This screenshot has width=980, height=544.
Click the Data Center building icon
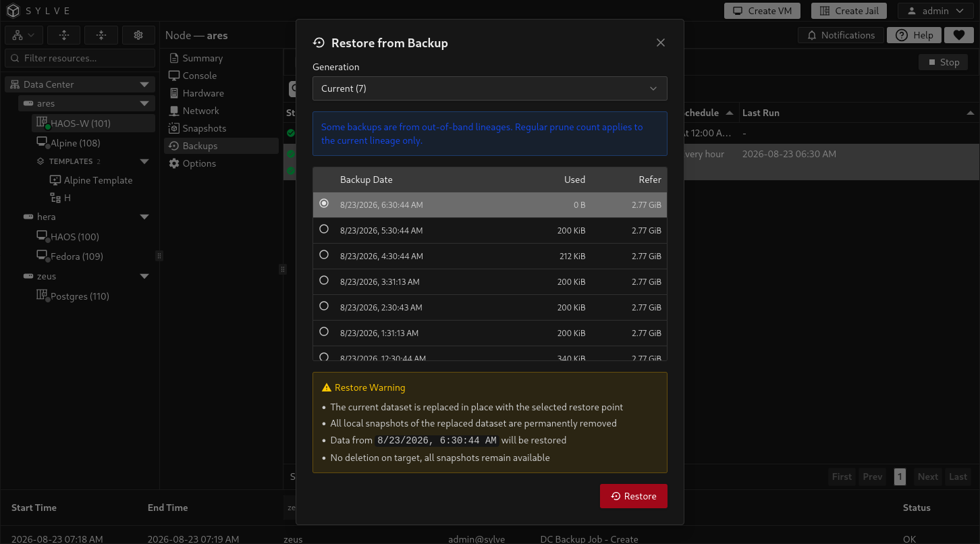tap(15, 84)
